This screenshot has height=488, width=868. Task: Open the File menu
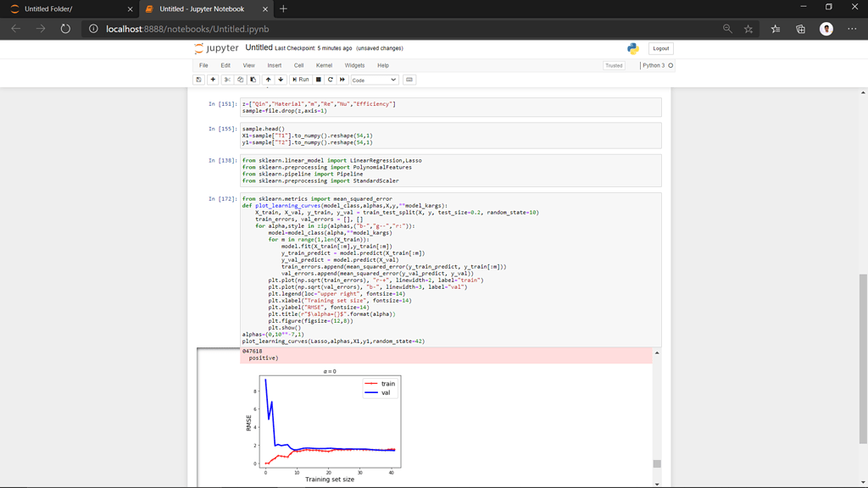203,65
